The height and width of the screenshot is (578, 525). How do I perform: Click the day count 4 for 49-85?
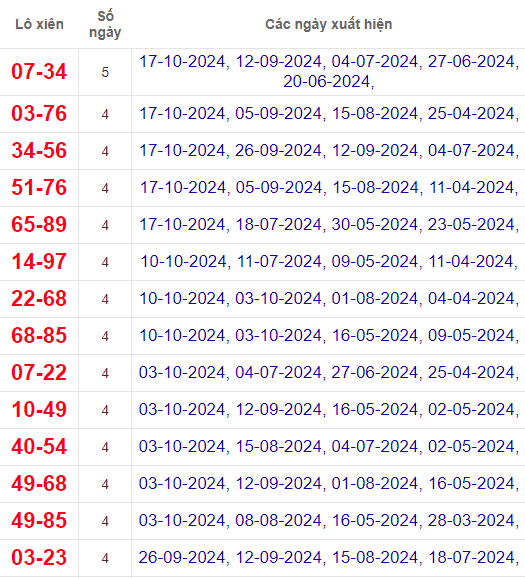(x=105, y=521)
